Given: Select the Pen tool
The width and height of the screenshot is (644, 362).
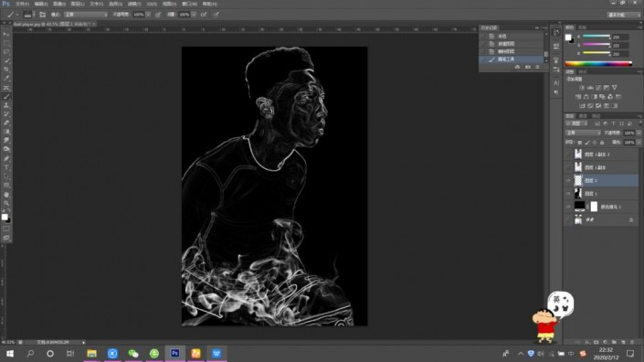Looking at the screenshot, I should pyautogui.click(x=6, y=159).
